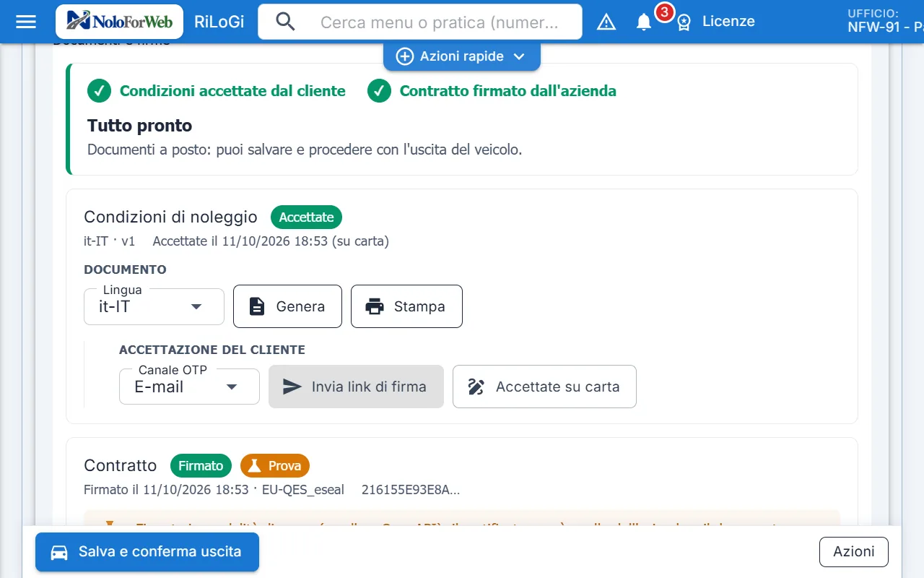Viewport: 924px width, 578px height.
Task: Click the green Accettate status badge
Action: [306, 217]
